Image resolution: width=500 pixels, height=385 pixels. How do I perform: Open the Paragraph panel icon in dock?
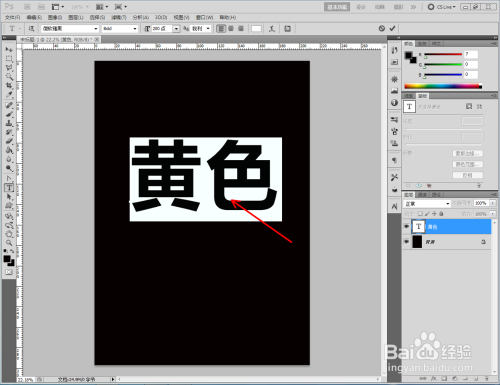tap(394, 160)
